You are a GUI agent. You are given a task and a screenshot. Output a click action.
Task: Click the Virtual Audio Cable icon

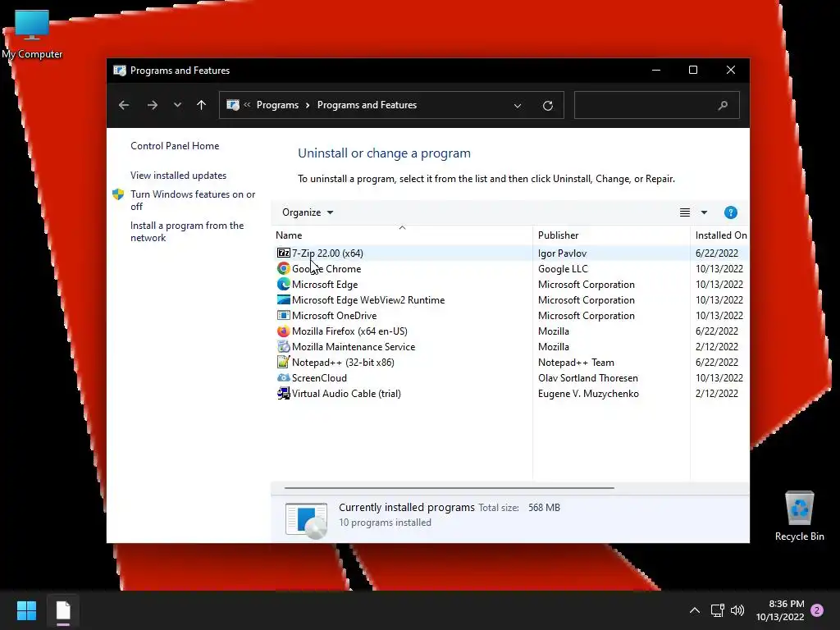[x=283, y=393]
